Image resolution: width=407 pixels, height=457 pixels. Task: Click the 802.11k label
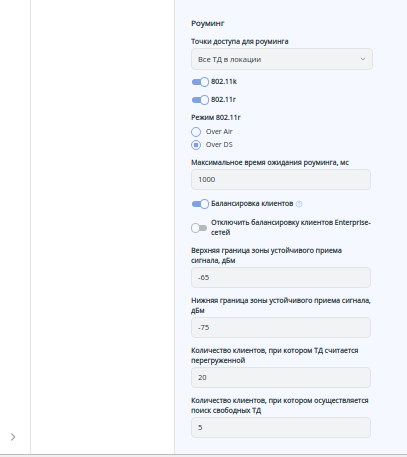[x=224, y=82]
